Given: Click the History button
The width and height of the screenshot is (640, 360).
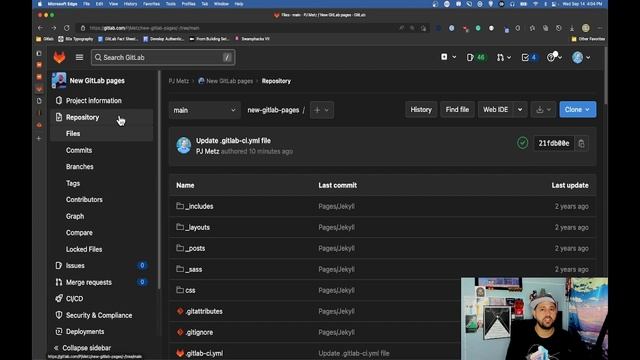Looking at the screenshot, I should pyautogui.click(x=421, y=109).
